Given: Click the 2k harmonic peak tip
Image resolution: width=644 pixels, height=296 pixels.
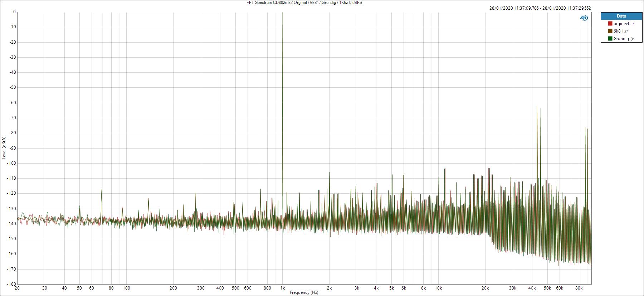Looking at the screenshot, I should (330, 173).
